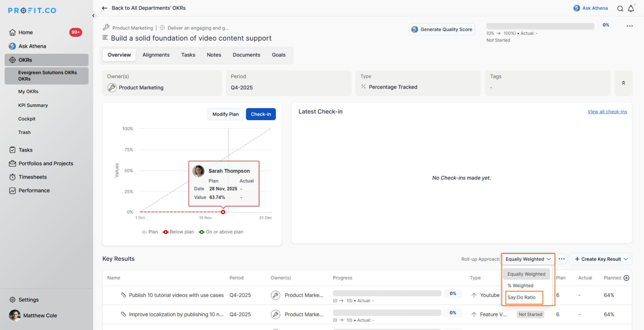The image size is (644, 330).
Task: Toggle the Below plan legend series
Action: (x=178, y=232)
